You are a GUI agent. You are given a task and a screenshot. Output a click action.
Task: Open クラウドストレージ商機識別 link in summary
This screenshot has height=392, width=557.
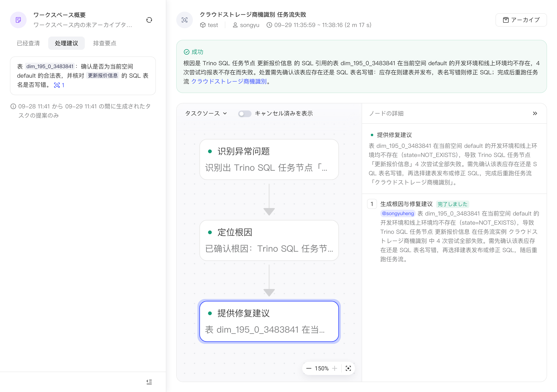(x=229, y=81)
